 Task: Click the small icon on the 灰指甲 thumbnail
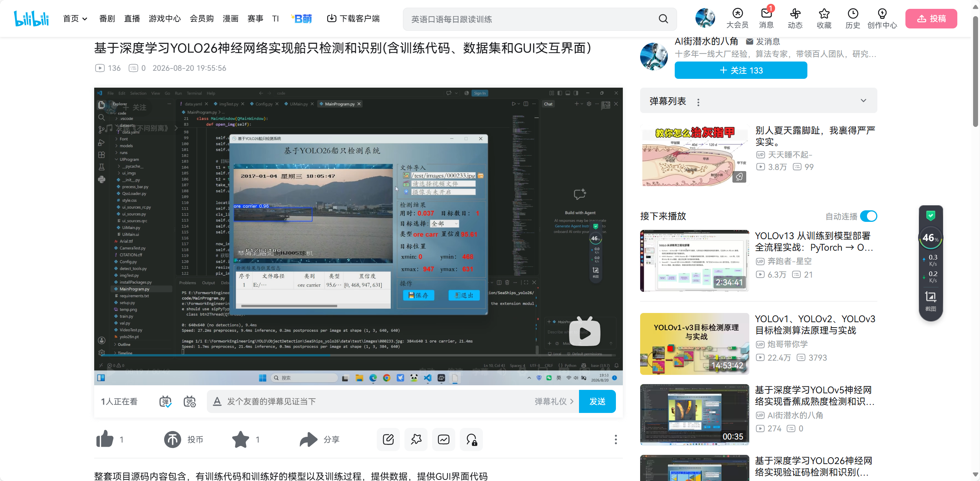[x=739, y=176]
